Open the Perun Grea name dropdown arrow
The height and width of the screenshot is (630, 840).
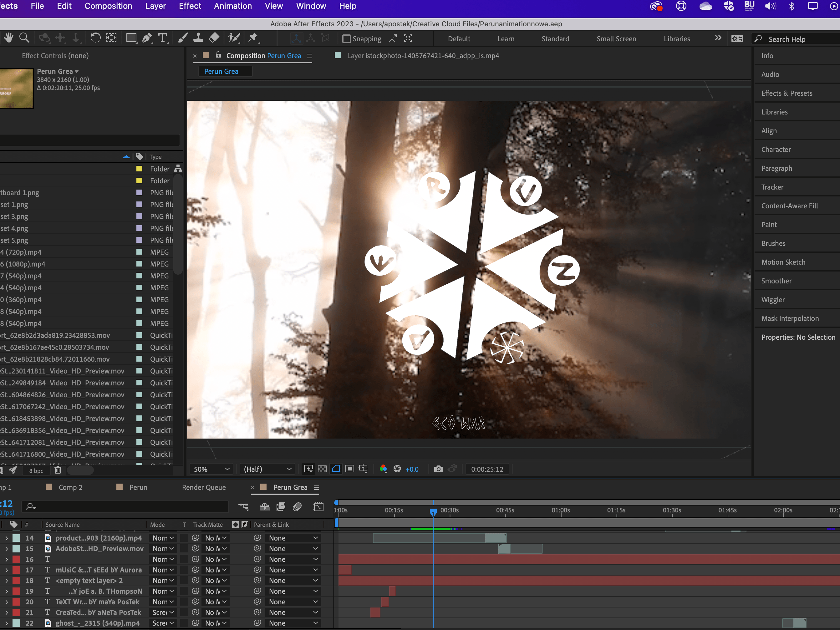pyautogui.click(x=77, y=71)
